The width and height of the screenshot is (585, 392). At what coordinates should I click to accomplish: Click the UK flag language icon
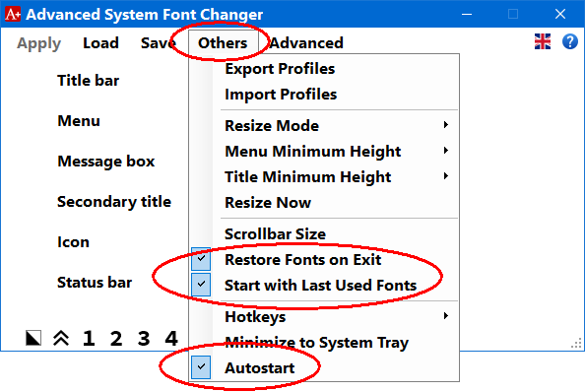tap(542, 41)
